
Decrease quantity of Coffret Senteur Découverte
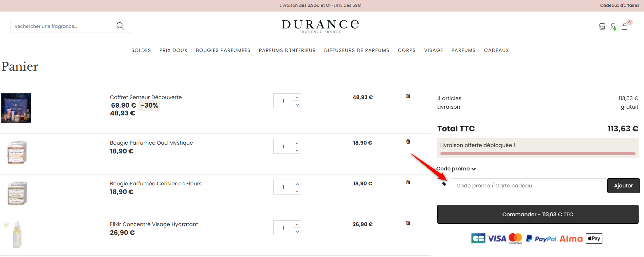(x=297, y=105)
